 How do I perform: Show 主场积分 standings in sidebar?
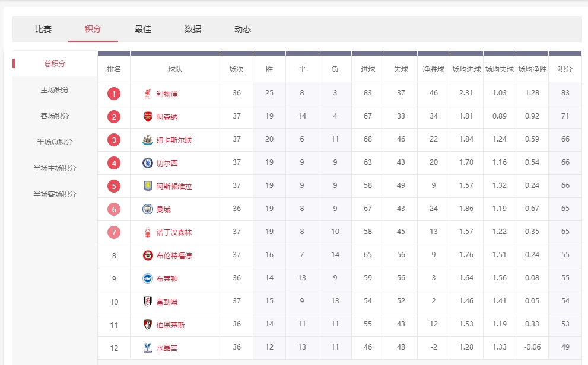pos(55,90)
